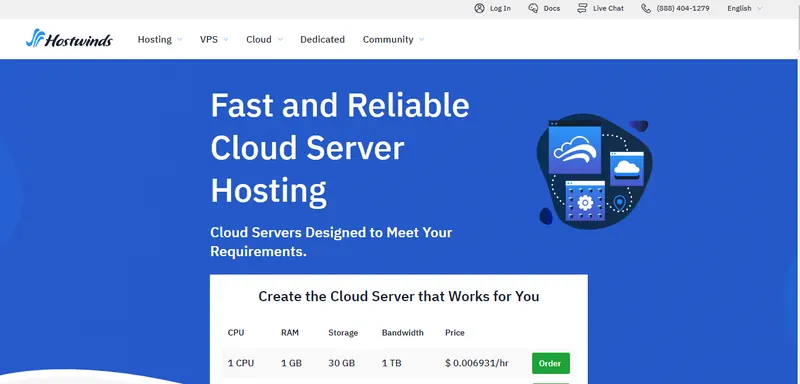Click the "$ 0.006931/hr" price cell

point(477,363)
